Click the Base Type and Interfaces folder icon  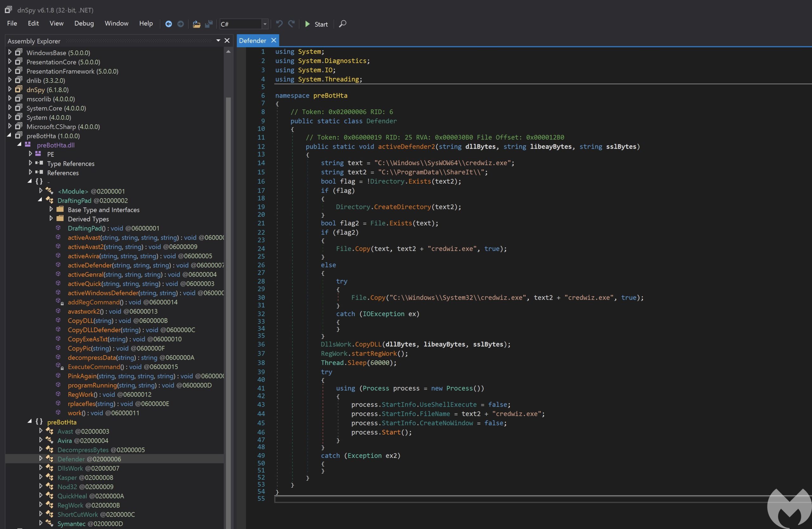tap(60, 209)
